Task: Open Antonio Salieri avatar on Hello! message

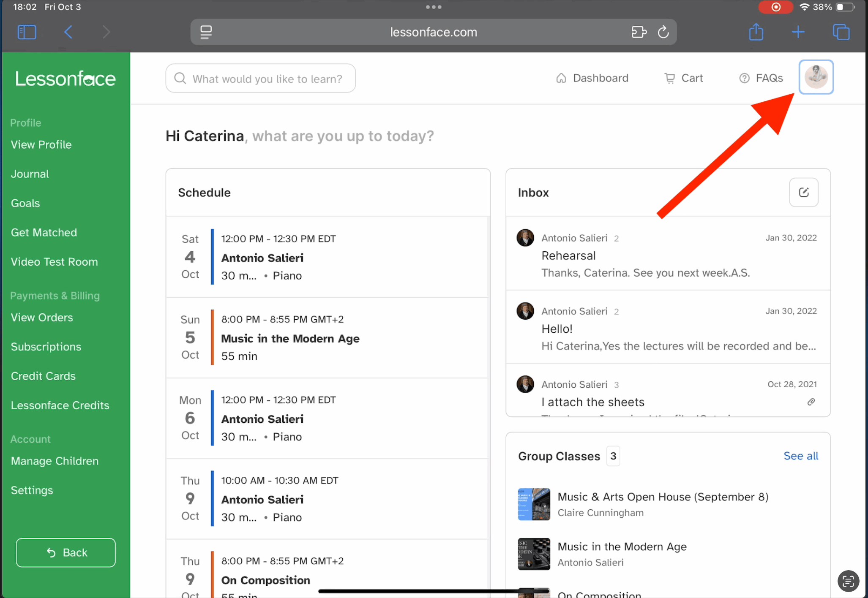Action: tap(525, 311)
